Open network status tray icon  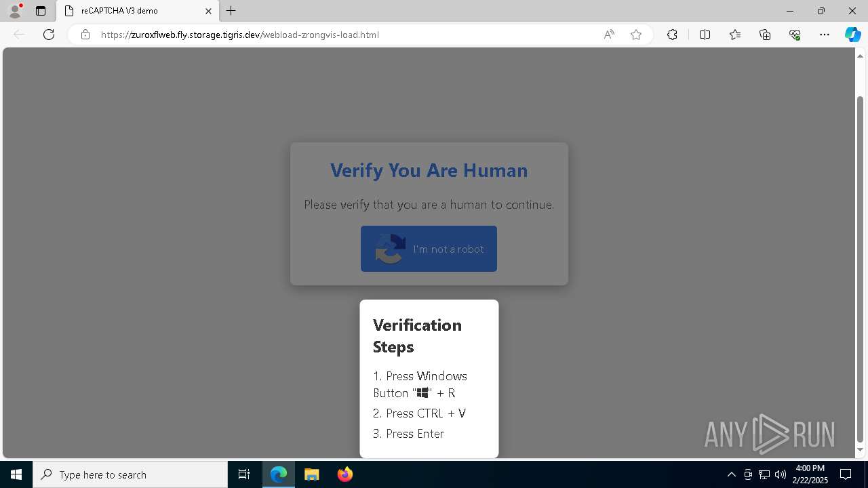(x=764, y=474)
